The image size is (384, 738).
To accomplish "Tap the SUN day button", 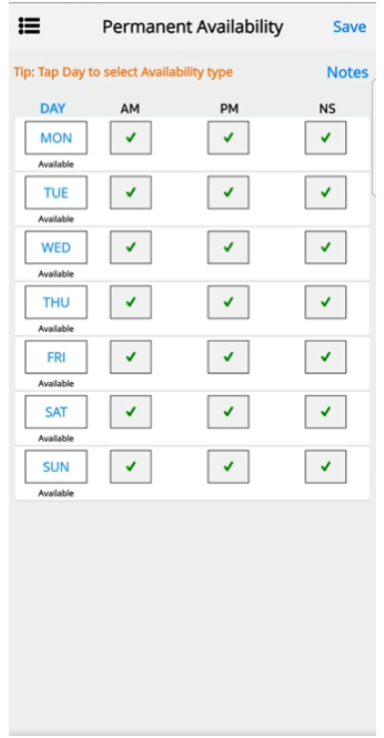I will pyautogui.click(x=56, y=467).
